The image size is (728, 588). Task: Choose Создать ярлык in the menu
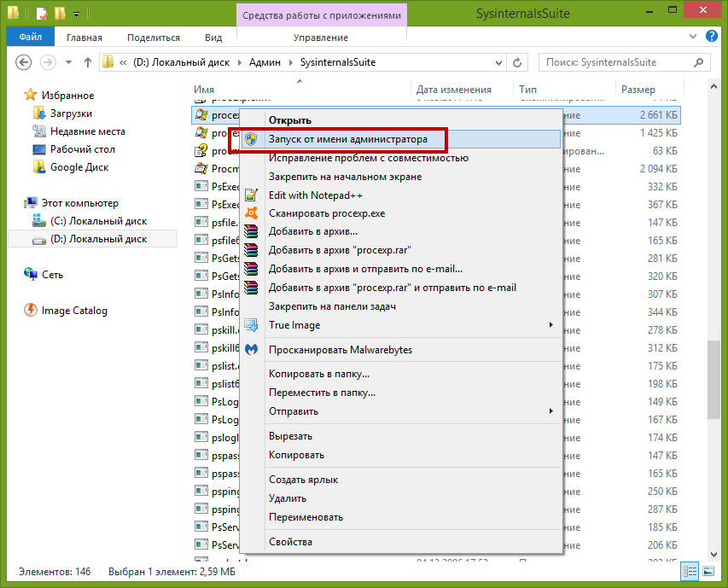pyautogui.click(x=400, y=480)
